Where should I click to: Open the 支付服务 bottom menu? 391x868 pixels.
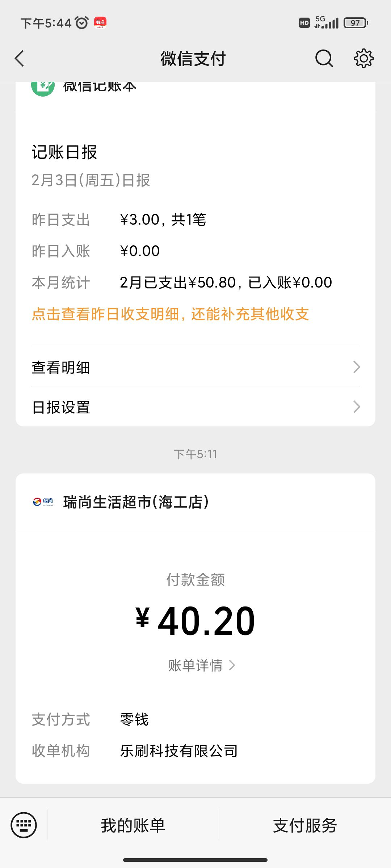tap(305, 825)
